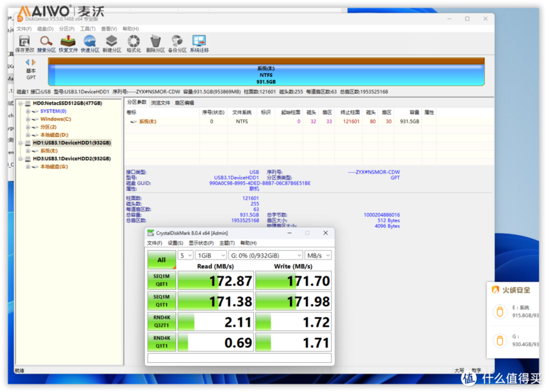Image resolution: width=547 pixels, height=392 pixels.
Task: Open CrystalDiskMark File (文件) menu
Action: (x=155, y=243)
